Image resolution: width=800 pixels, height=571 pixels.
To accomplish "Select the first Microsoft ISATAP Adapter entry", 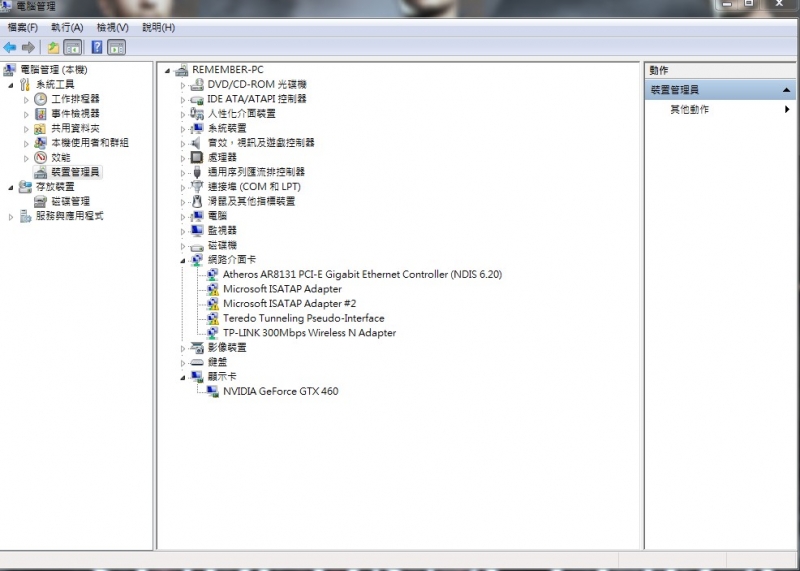I will point(282,289).
